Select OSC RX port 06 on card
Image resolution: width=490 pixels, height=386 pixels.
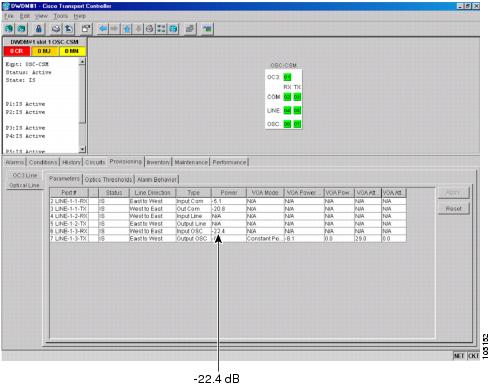(287, 124)
